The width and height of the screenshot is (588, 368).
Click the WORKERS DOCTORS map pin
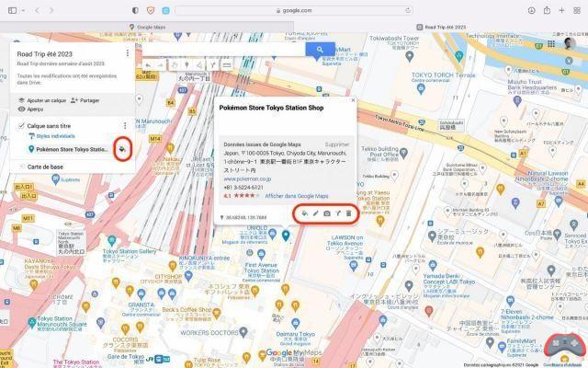(243, 332)
